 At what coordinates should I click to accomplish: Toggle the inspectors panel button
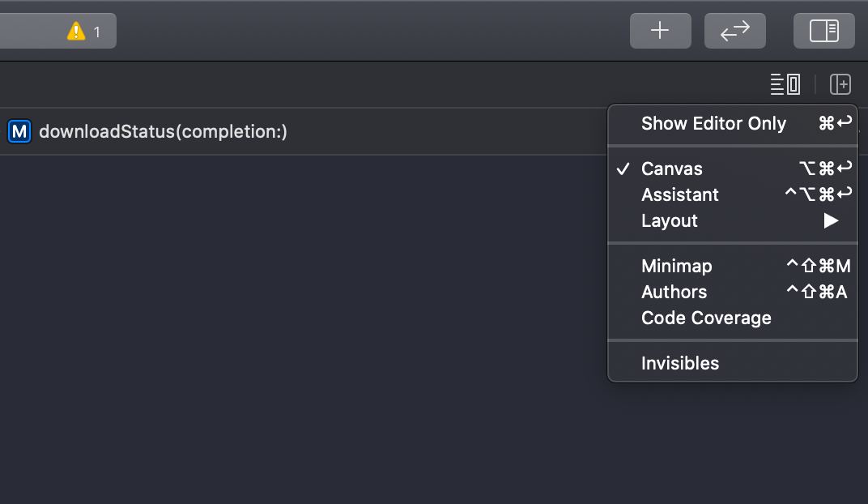tap(823, 31)
